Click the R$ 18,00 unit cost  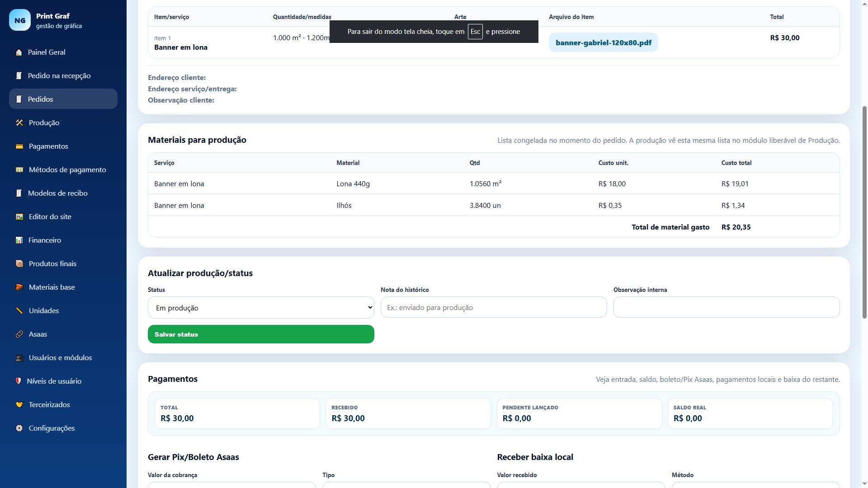[x=612, y=184]
